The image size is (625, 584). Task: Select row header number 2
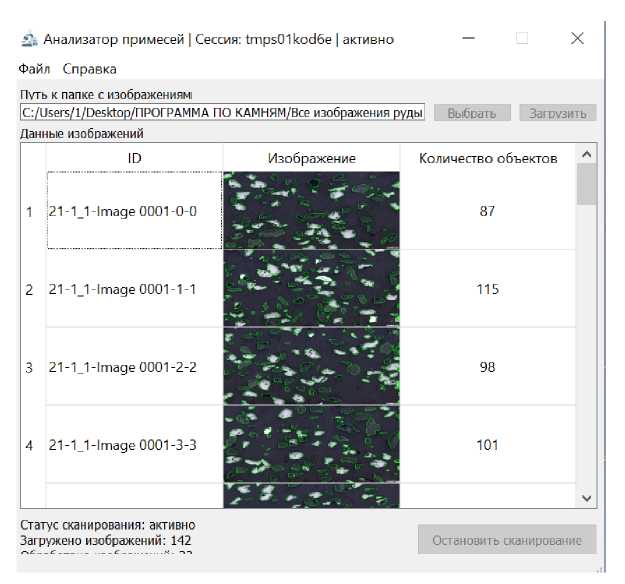[30, 289]
